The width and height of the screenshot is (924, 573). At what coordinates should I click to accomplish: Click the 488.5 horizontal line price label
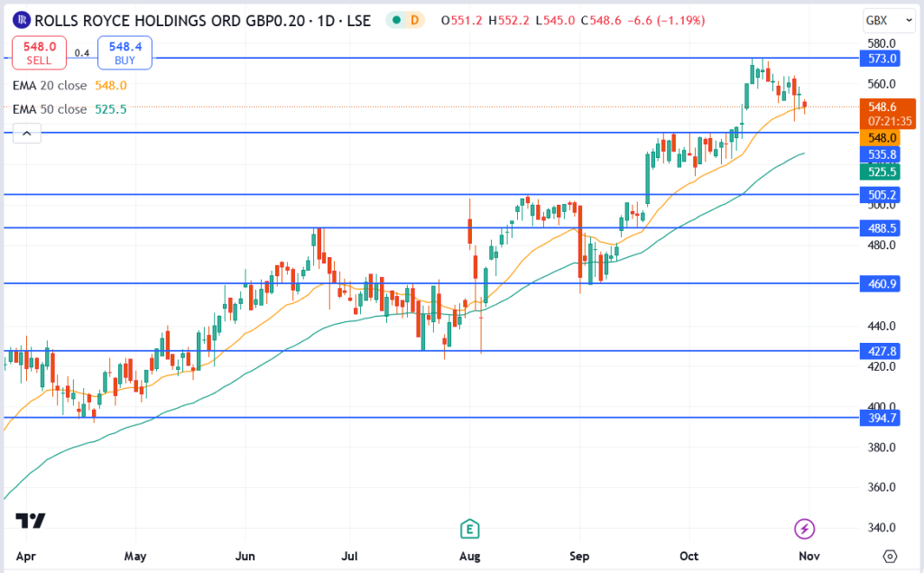881,228
